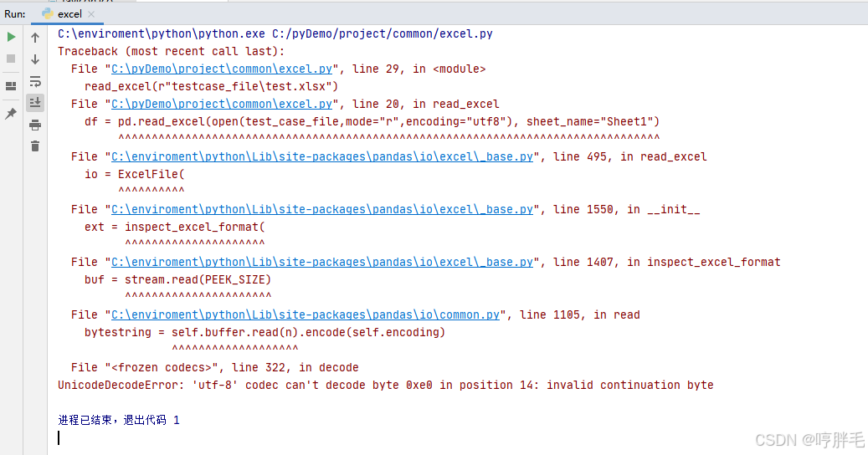Click the 'Traceback (most recent call last):' line
The image size is (868, 455).
[x=171, y=51]
